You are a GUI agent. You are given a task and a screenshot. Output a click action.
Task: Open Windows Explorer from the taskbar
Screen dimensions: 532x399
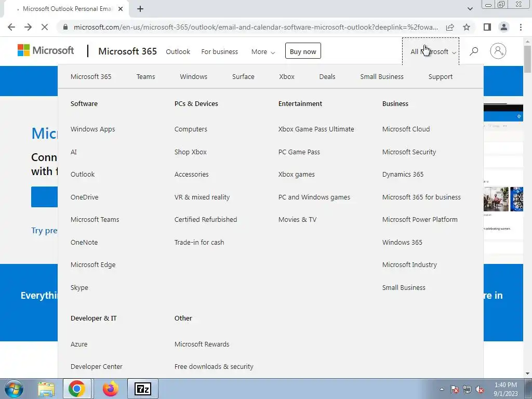point(46,389)
